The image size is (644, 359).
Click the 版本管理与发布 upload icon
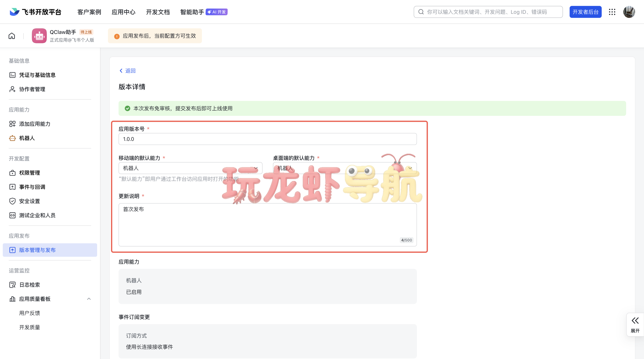pyautogui.click(x=12, y=250)
